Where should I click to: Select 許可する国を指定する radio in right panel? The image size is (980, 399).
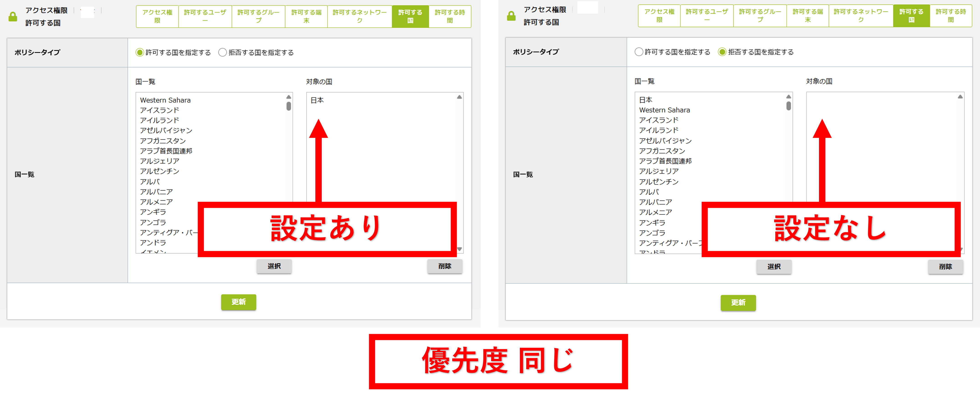(639, 52)
